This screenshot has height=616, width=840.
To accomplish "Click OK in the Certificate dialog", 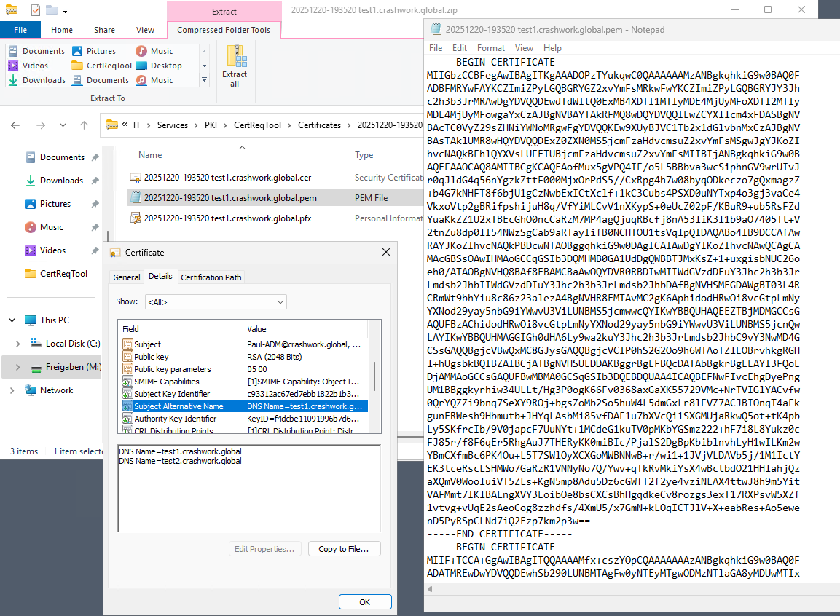I will [x=364, y=601].
